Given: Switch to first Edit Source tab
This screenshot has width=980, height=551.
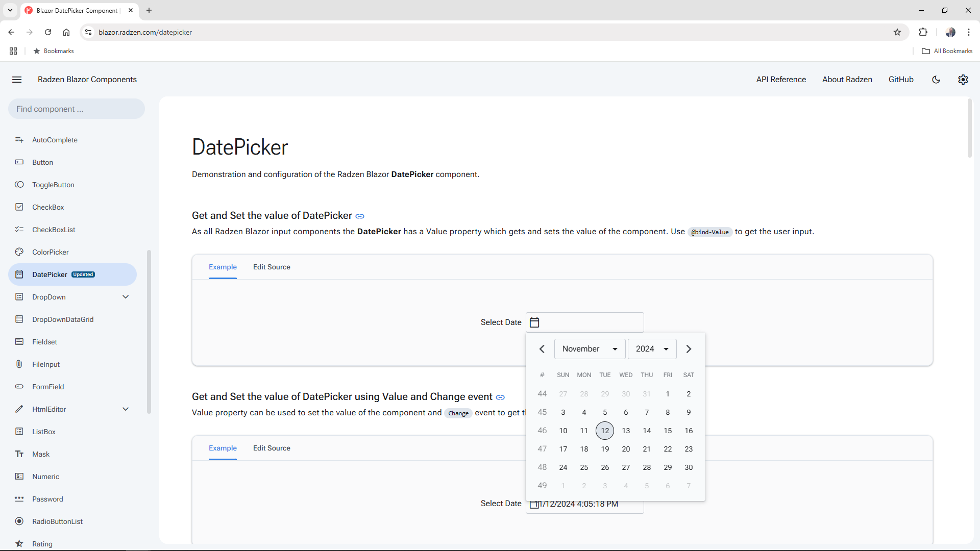Looking at the screenshot, I should pyautogui.click(x=272, y=267).
